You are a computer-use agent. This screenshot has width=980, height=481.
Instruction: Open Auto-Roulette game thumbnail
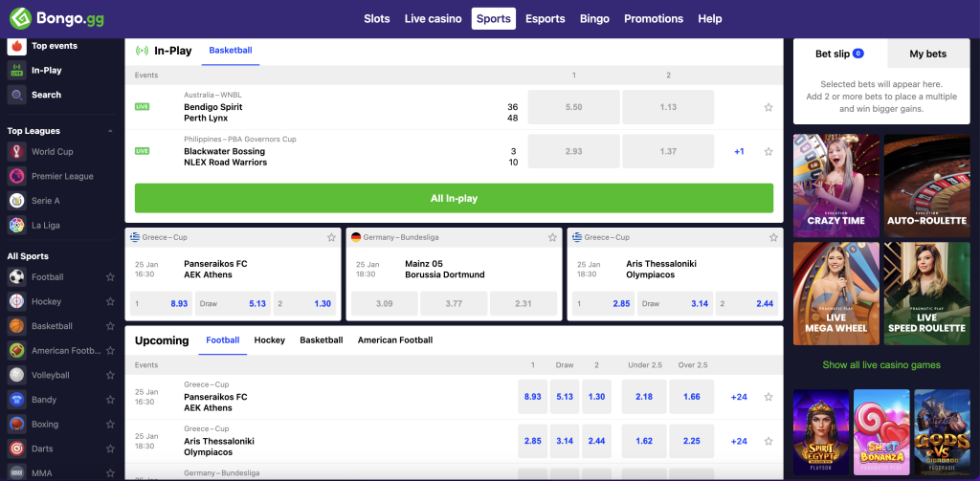click(926, 186)
